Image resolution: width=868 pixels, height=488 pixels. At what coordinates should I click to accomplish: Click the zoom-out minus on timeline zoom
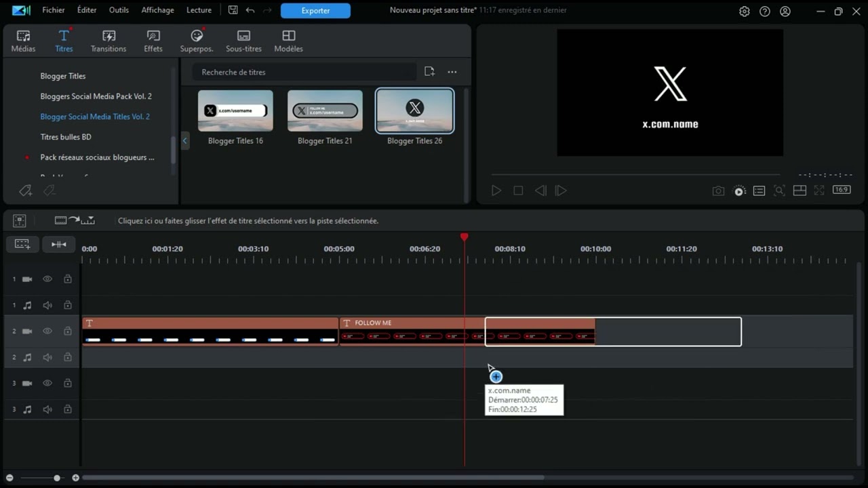click(9, 478)
